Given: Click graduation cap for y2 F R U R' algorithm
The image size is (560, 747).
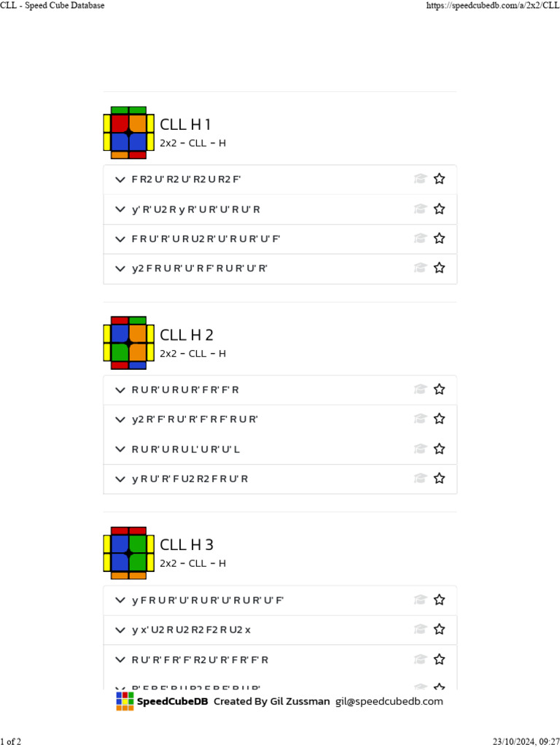Looking at the screenshot, I should [x=420, y=268].
